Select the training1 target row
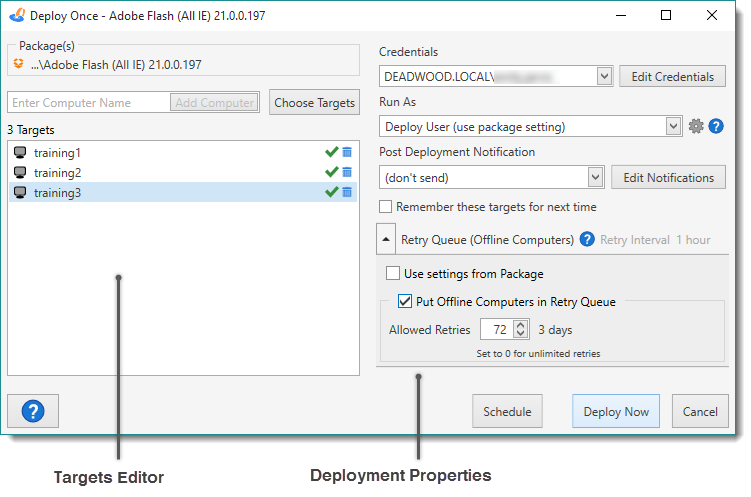The width and height of the screenshot is (751, 497). click(x=183, y=153)
